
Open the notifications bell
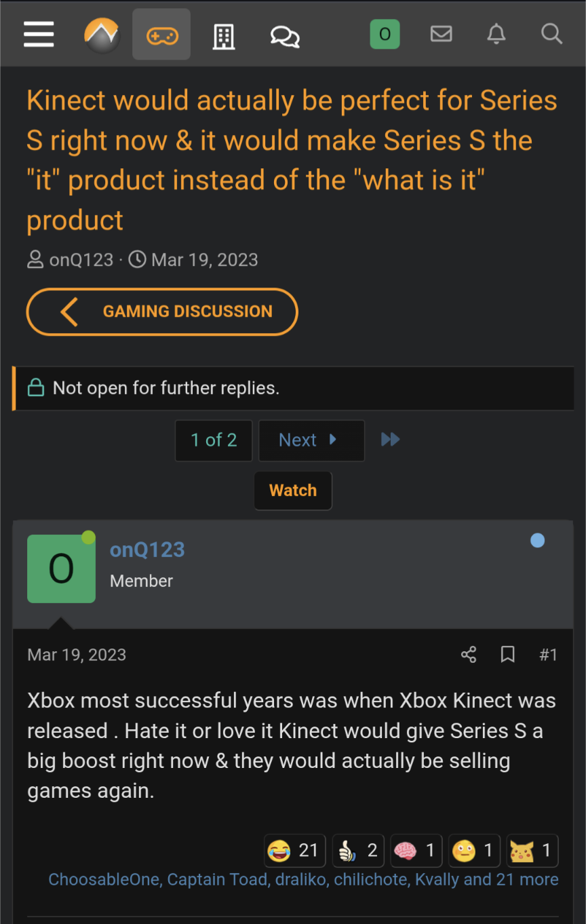(496, 33)
